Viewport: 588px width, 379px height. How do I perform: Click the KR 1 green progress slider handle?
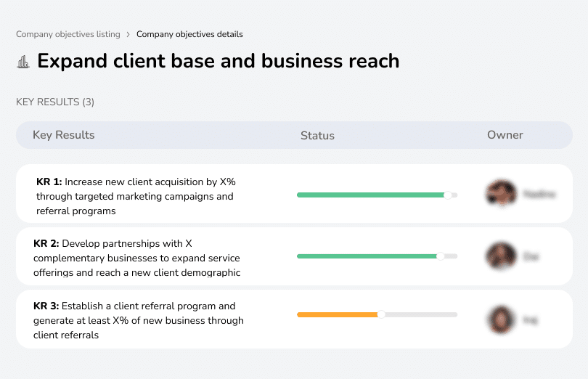(447, 195)
